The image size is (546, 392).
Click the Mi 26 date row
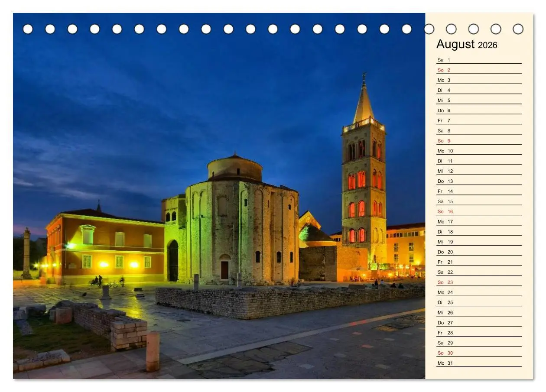coord(479,313)
